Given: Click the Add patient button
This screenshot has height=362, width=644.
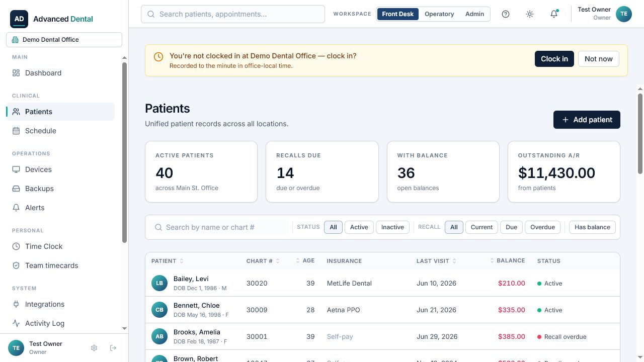Looking at the screenshot, I should pos(587,120).
